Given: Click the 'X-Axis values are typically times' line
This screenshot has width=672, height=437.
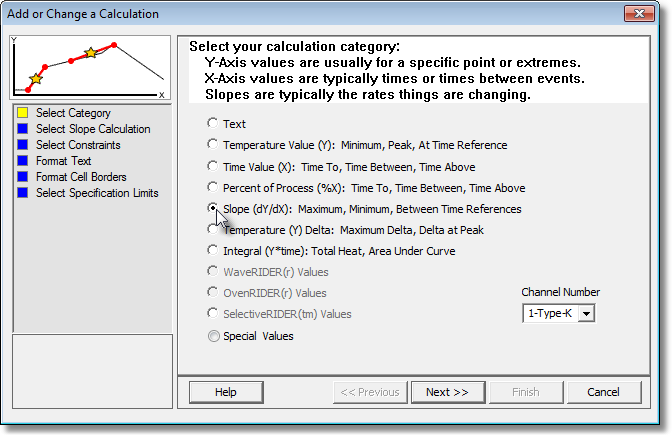Looking at the screenshot, I should (395, 78).
